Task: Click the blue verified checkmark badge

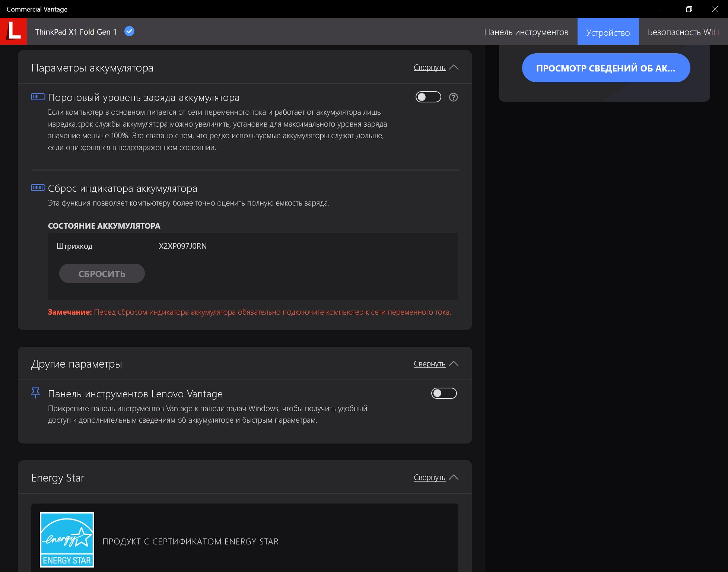Action: tap(129, 31)
